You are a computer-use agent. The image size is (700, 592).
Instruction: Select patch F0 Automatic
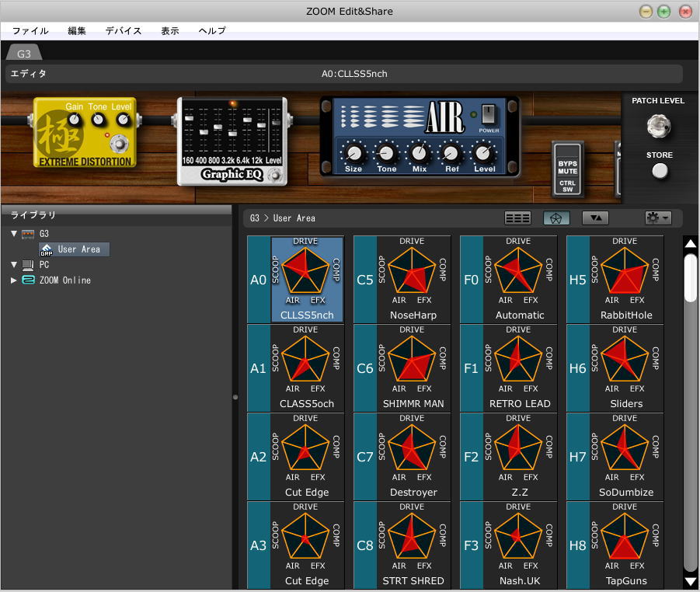click(x=508, y=280)
